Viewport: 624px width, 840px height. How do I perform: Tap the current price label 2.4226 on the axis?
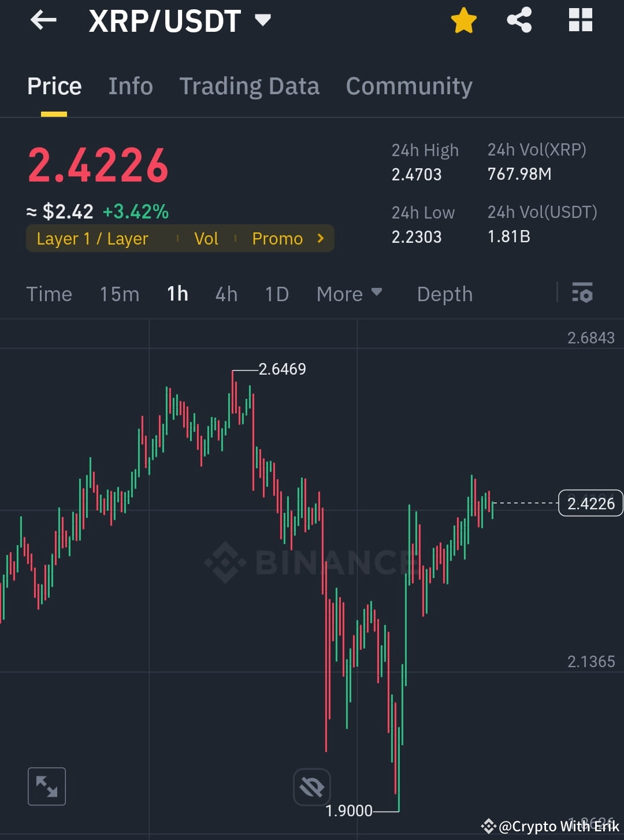[590, 504]
